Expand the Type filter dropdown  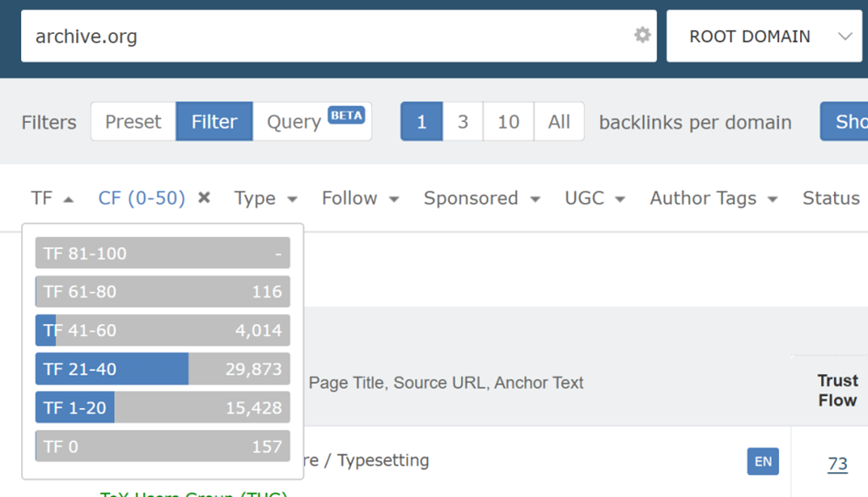[265, 198]
